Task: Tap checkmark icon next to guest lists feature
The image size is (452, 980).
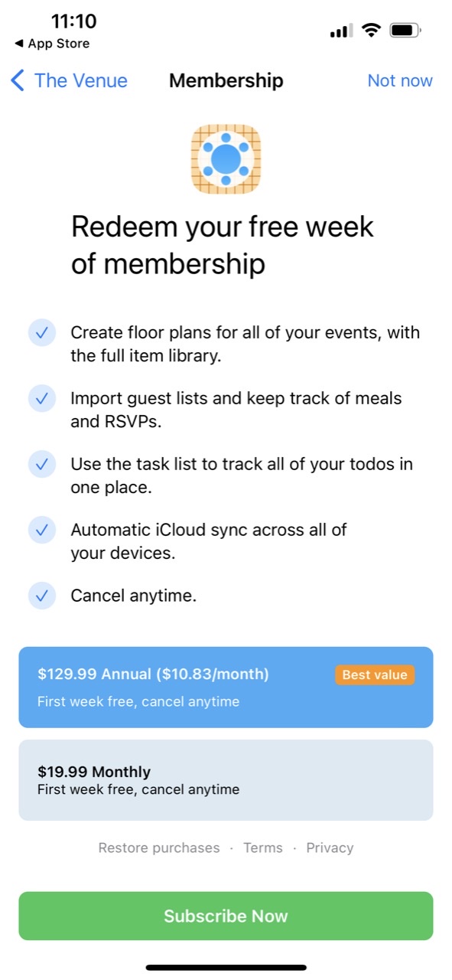Action: [42, 399]
